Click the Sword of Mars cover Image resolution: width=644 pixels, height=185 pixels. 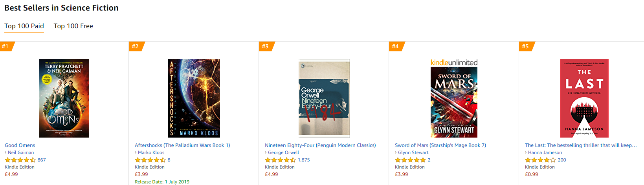pos(454,102)
